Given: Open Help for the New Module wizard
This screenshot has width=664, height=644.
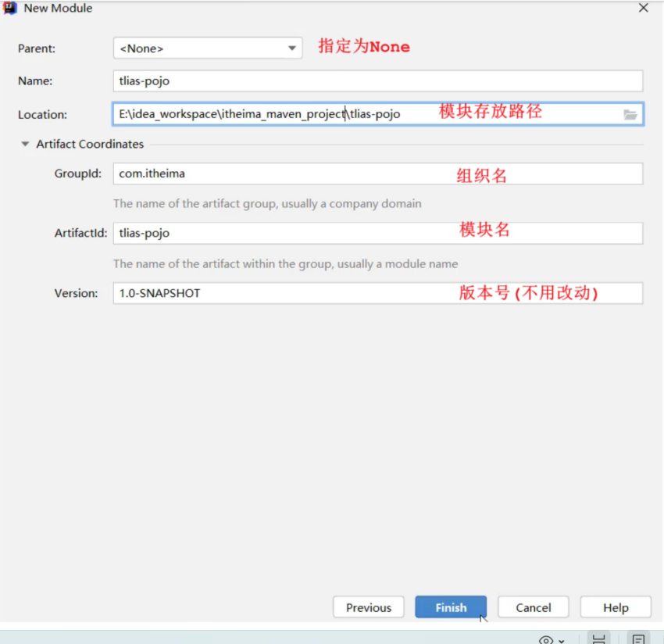Looking at the screenshot, I should click(x=616, y=607).
